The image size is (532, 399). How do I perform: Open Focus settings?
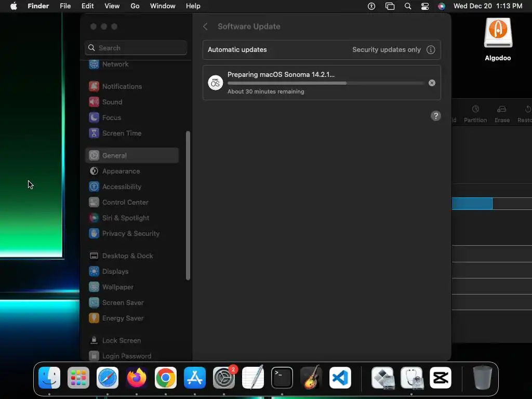131,117
